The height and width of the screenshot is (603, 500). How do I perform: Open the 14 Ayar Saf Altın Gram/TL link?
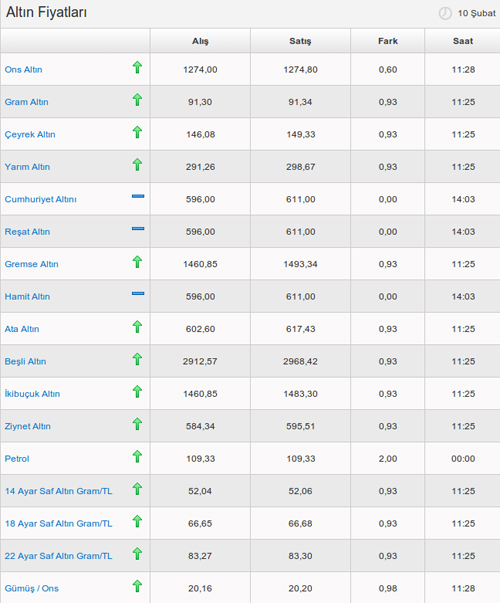(58, 491)
